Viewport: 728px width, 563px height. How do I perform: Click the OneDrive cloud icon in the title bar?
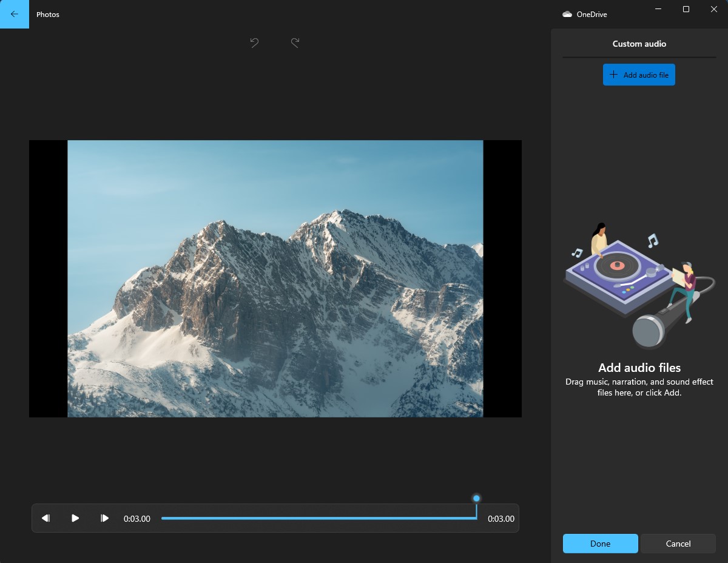coord(567,13)
